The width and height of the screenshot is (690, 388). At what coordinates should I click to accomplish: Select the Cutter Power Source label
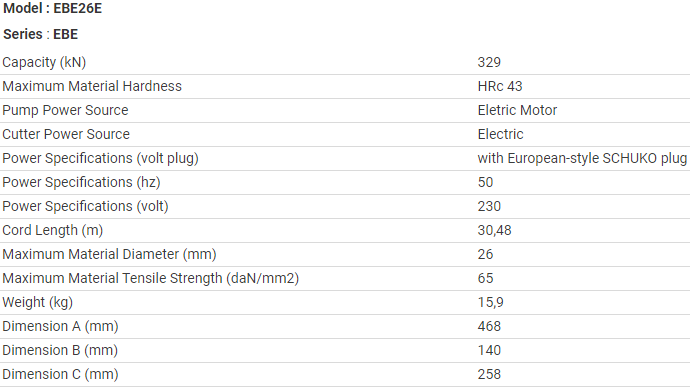66,134
